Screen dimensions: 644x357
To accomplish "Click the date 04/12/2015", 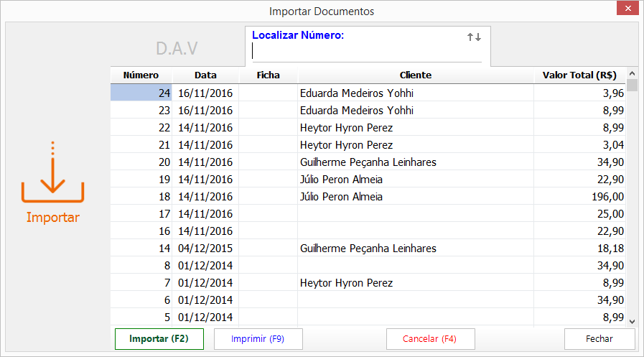I will point(205,249).
